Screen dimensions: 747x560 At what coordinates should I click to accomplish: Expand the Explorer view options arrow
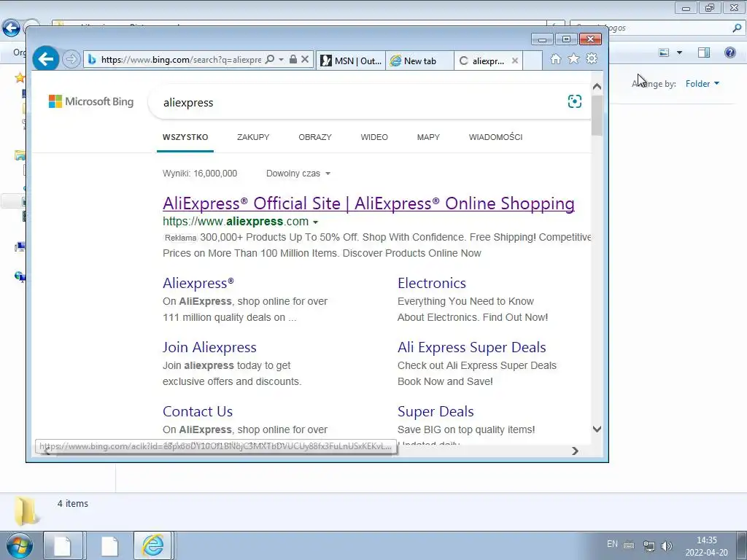coord(679,52)
